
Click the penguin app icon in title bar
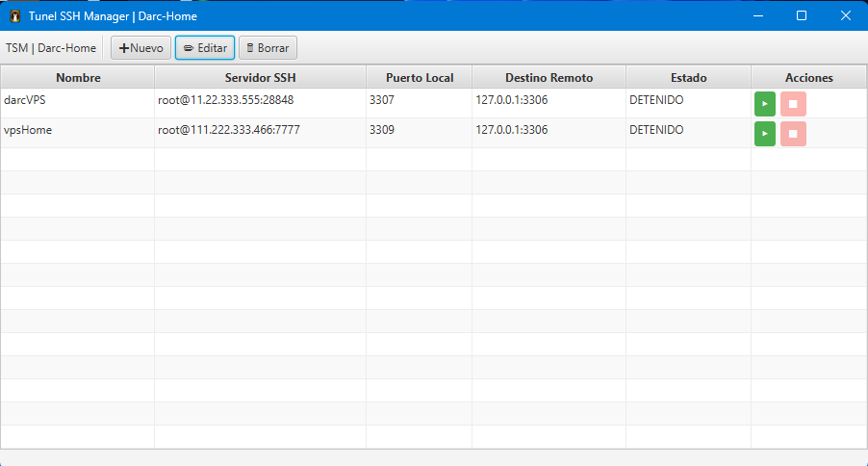click(14, 16)
